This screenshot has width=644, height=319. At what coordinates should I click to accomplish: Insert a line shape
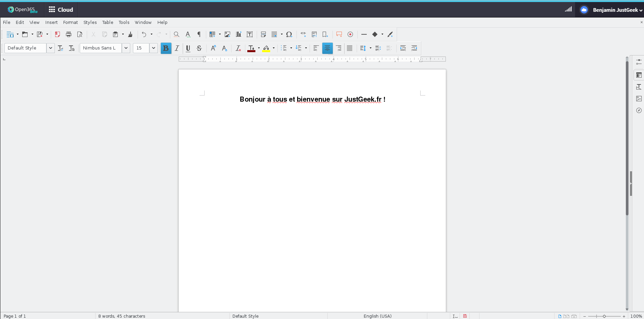point(364,34)
